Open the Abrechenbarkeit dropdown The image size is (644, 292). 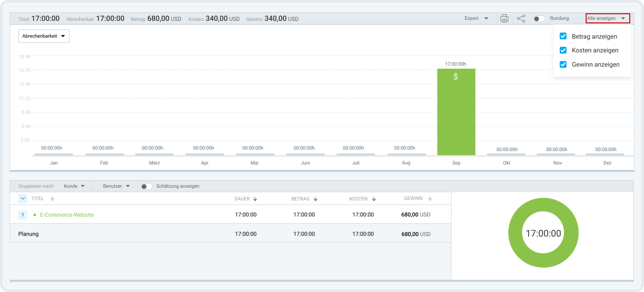pos(44,36)
